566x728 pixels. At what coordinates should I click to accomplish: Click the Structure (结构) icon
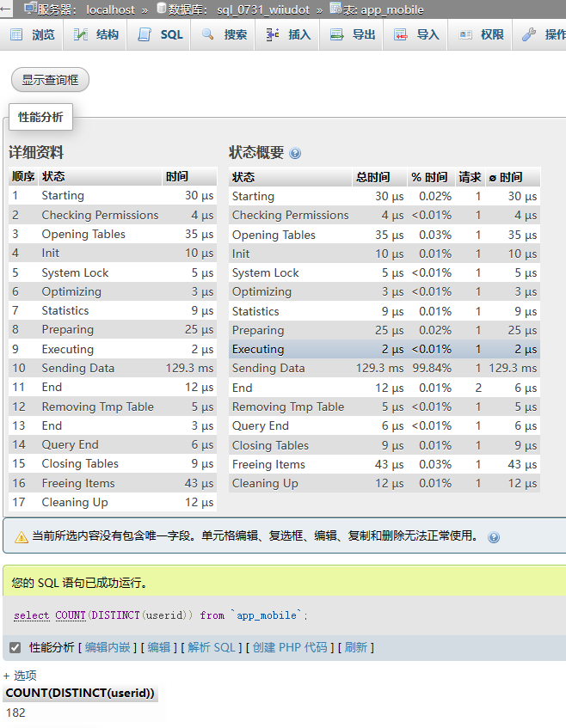coord(81,34)
